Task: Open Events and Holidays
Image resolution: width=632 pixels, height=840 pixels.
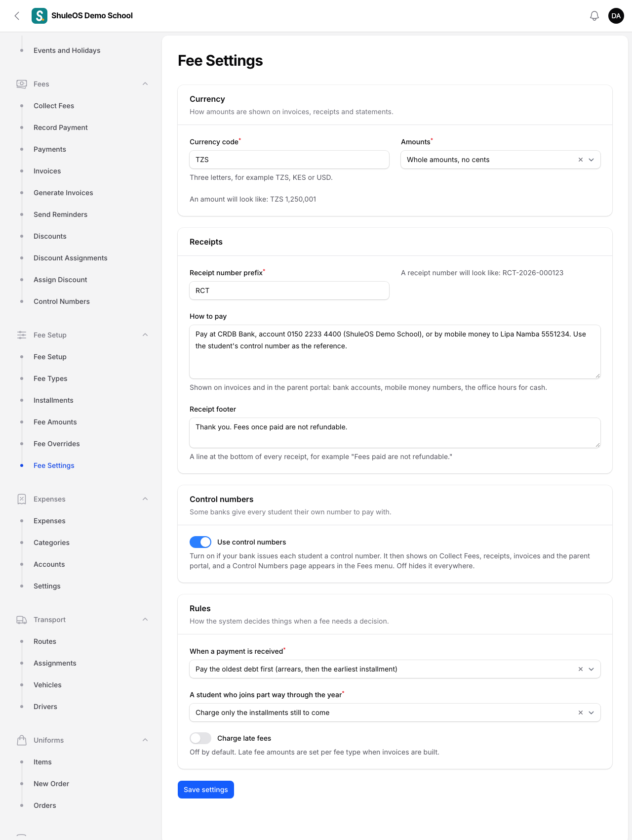Action: pos(67,50)
